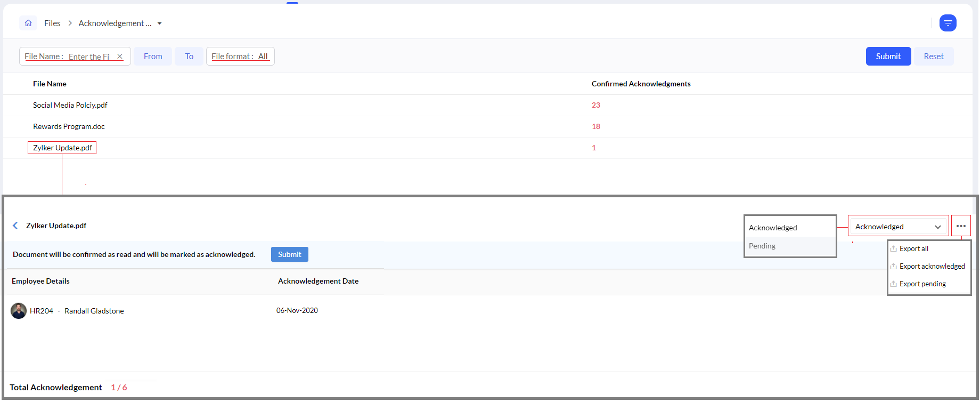Select Export pending from the menu
Viewport: 980px width, 402px height.
coord(922,284)
